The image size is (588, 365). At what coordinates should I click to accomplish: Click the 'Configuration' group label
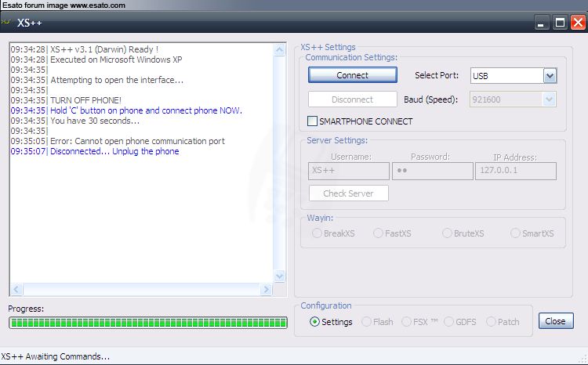(326, 305)
